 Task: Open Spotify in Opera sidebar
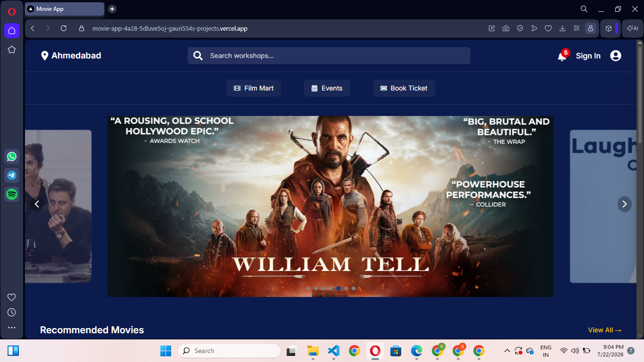(x=12, y=194)
